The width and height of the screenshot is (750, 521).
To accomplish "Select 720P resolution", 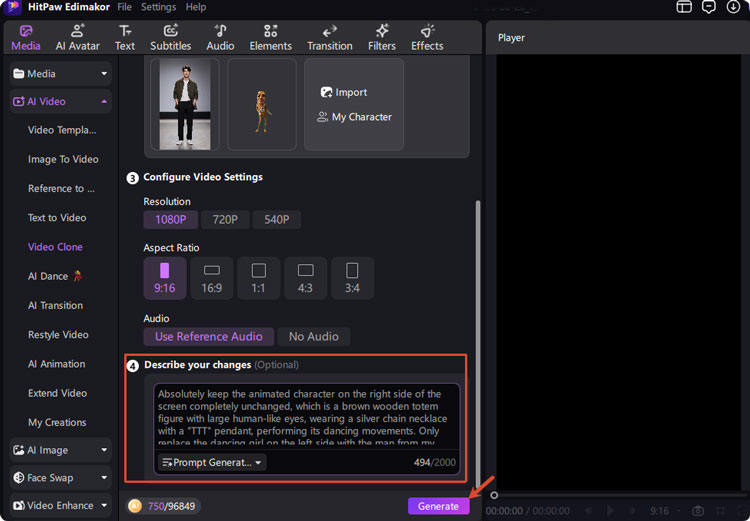I will 225,220.
